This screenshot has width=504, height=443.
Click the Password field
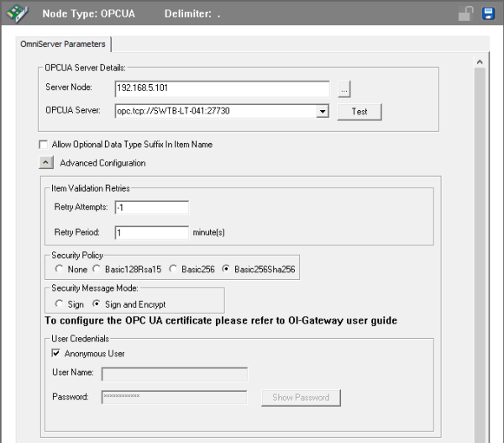coord(175,398)
